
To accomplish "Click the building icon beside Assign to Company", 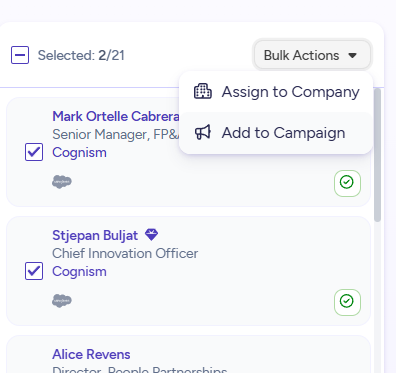I will (203, 91).
